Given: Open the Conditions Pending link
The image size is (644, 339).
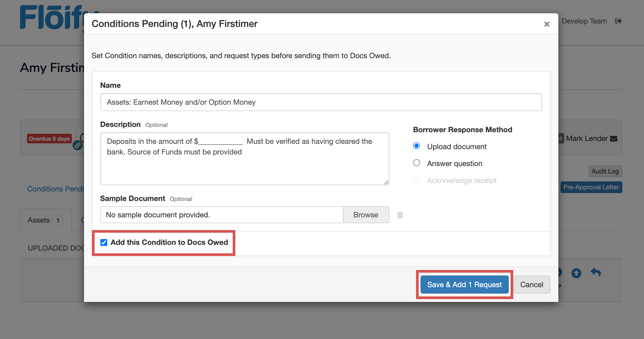Looking at the screenshot, I should (55, 189).
